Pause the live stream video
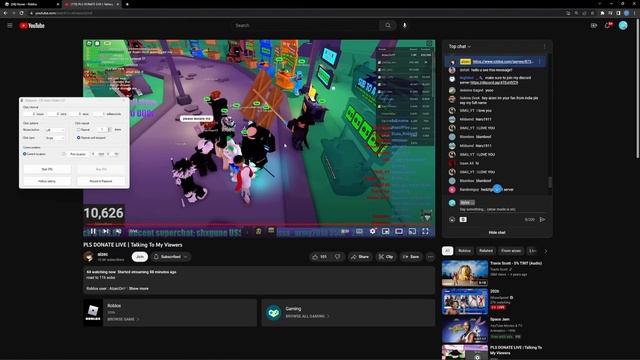 point(93,231)
